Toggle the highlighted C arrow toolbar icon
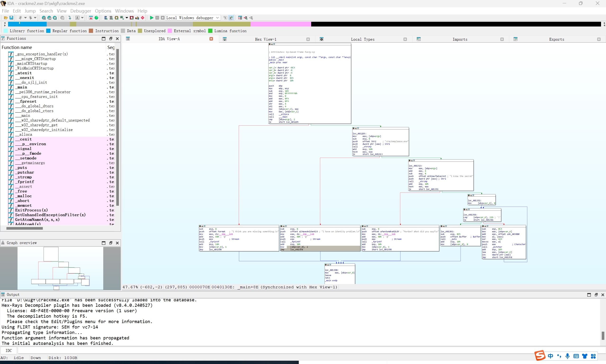This screenshot has width=606, height=364. (x=231, y=18)
